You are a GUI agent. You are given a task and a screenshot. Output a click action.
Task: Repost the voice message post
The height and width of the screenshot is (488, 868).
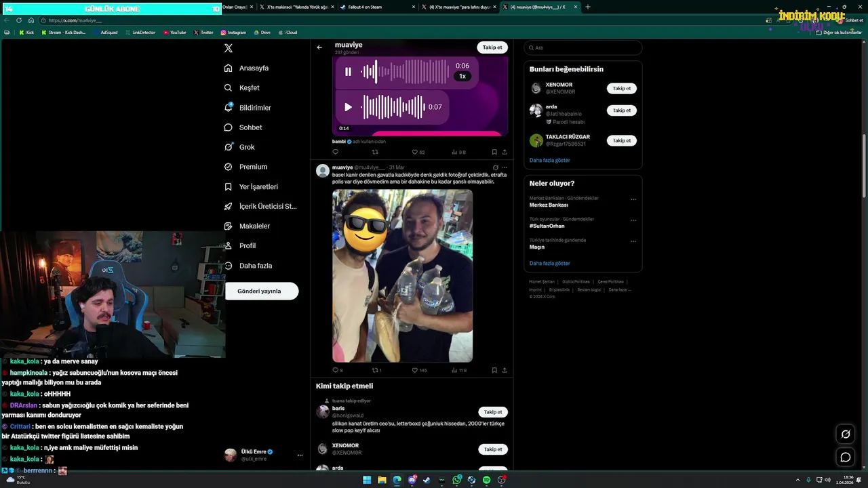(x=375, y=152)
